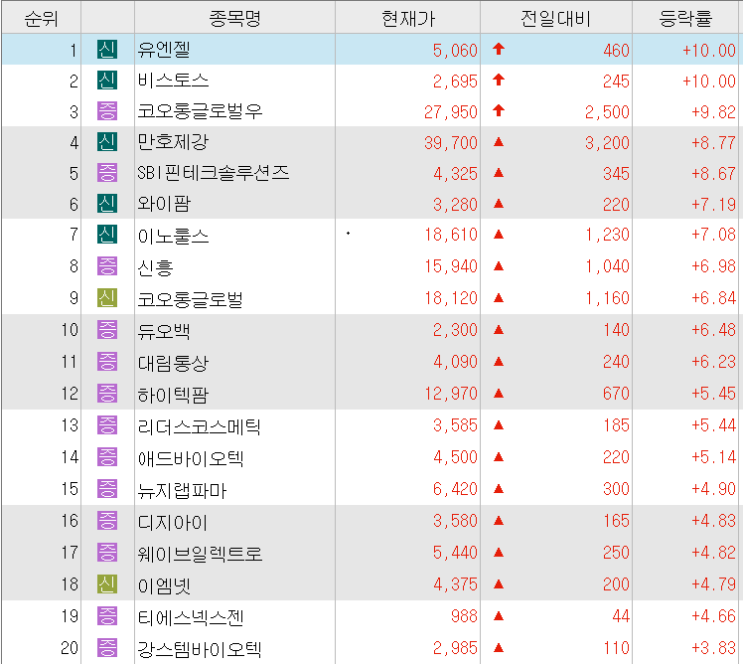Click the 증 badge icon beside 뉴지랩파마

point(107,489)
